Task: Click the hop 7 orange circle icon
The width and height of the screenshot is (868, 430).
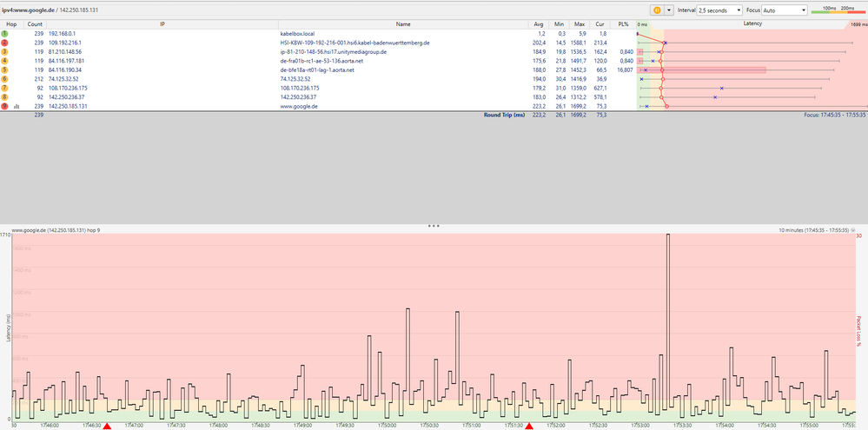Action: (x=5, y=88)
